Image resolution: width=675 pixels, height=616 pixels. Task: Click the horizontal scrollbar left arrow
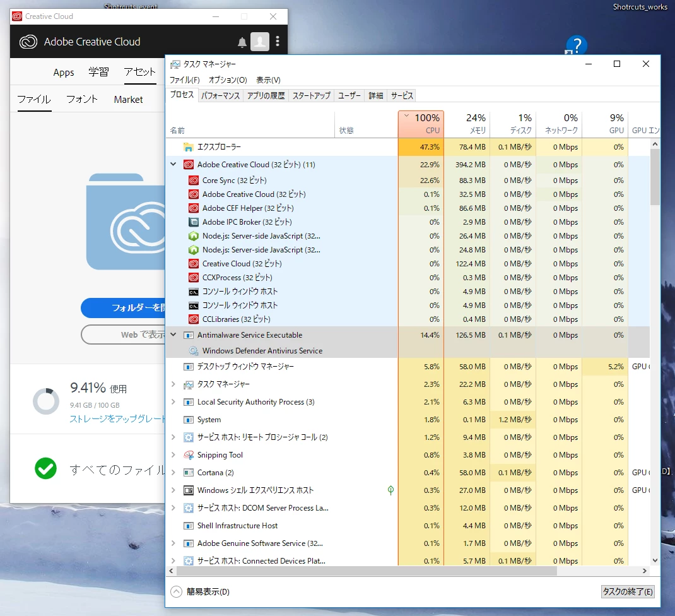click(172, 571)
